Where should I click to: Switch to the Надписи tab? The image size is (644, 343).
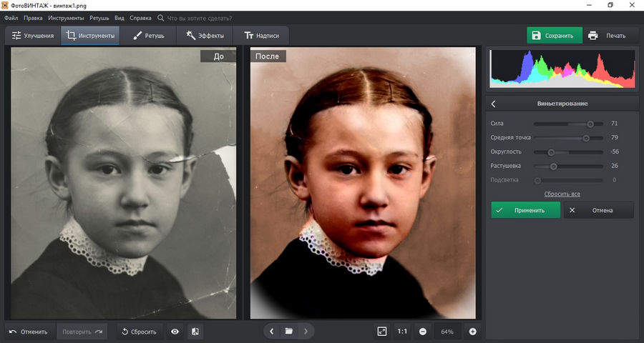point(262,35)
